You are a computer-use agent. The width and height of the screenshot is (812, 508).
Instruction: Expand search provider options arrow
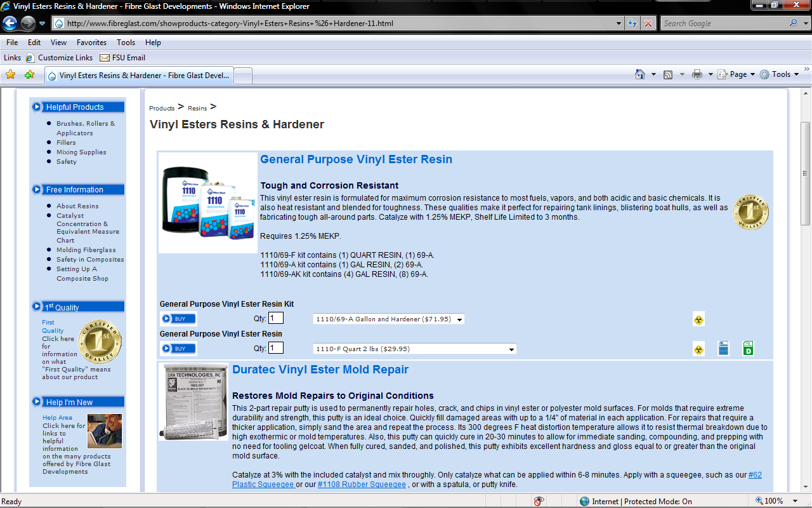pyautogui.click(x=805, y=23)
